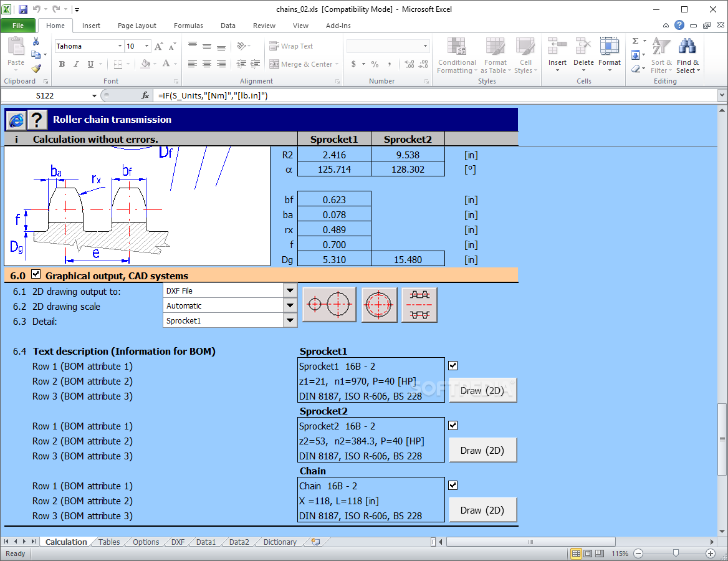Click the Internet Explorer icon in the sheet header
This screenshot has width=728, height=561.
tap(16, 120)
